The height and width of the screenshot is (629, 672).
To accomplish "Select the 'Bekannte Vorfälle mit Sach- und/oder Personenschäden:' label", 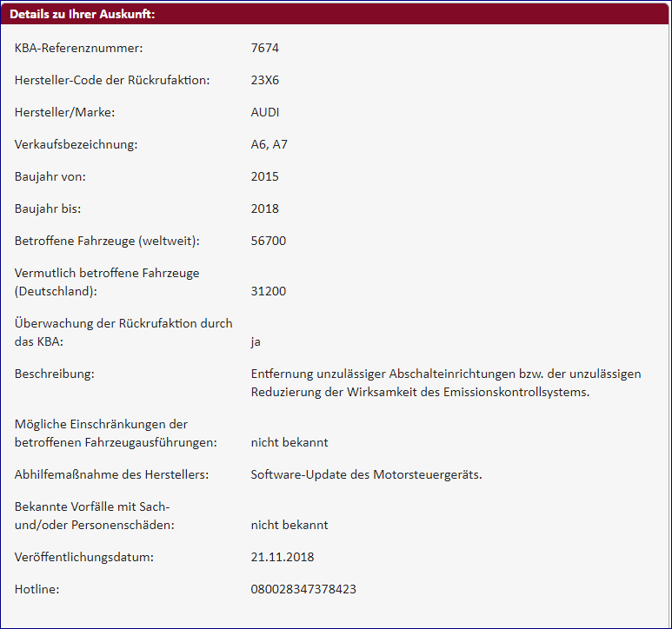I will coord(95,516).
